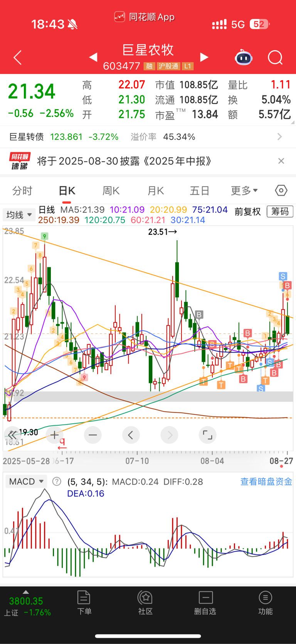Open the 均线 indicator dropdown
This screenshot has width=296, height=644.
pyautogui.click(x=19, y=215)
